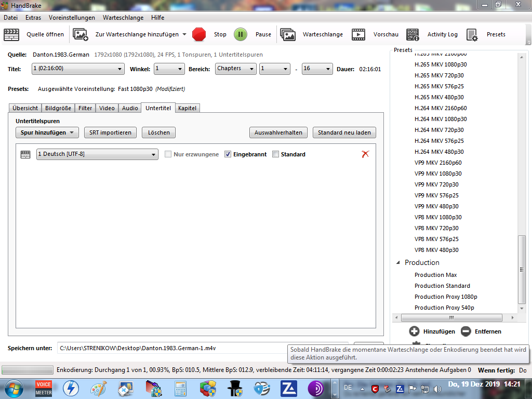Open the start chapter dropdown showing 1
Viewport: 532px width, 399px height.
point(274,69)
